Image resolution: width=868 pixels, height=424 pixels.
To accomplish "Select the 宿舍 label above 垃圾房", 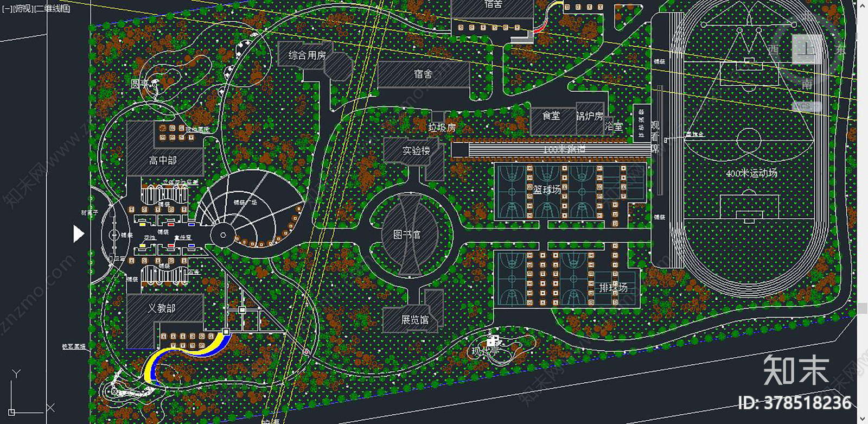I will pyautogui.click(x=423, y=74).
